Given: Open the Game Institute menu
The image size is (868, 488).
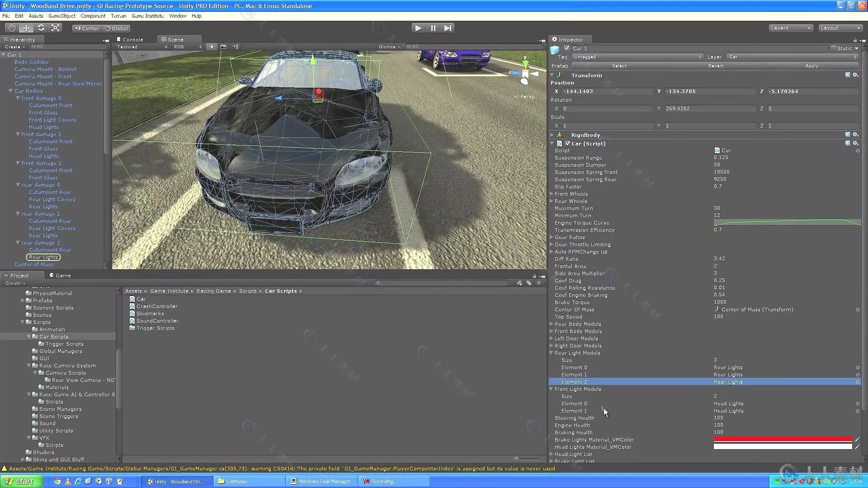Looking at the screenshot, I should (x=148, y=16).
